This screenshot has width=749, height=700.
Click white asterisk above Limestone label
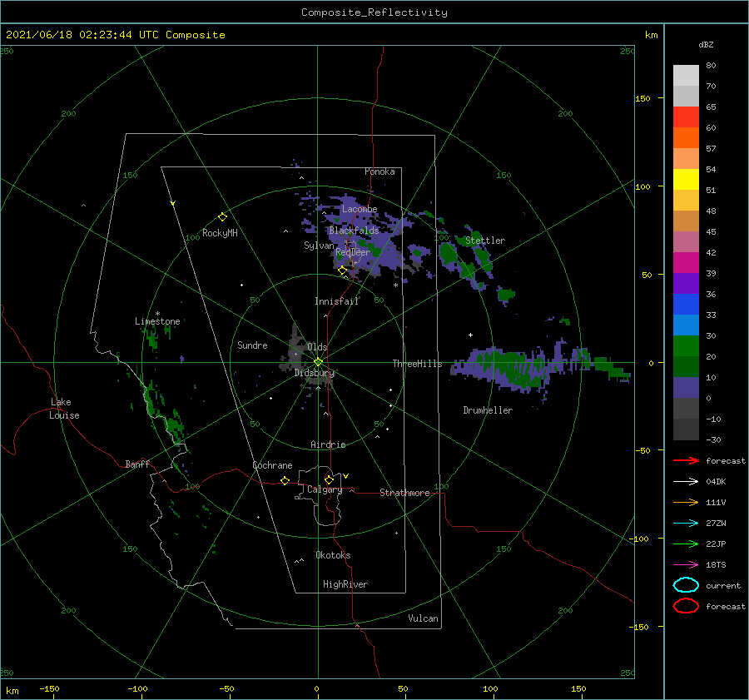tap(157, 314)
